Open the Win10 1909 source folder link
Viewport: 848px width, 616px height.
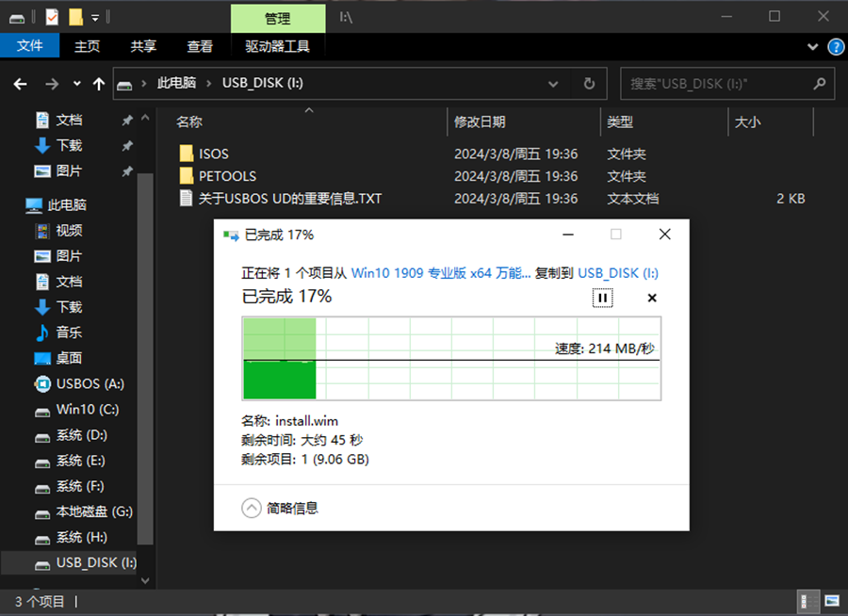tap(440, 273)
